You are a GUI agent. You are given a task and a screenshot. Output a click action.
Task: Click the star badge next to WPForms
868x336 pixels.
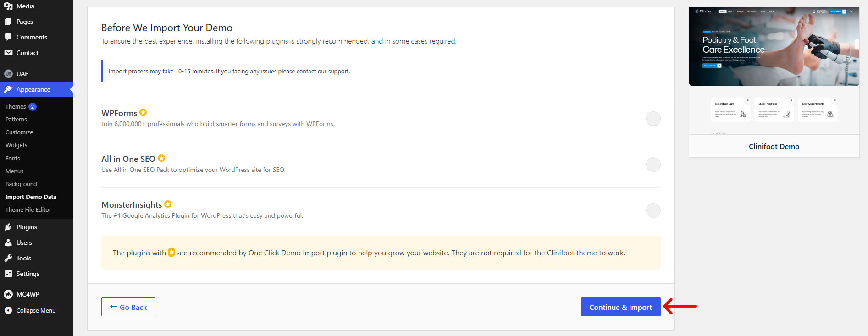(x=143, y=112)
